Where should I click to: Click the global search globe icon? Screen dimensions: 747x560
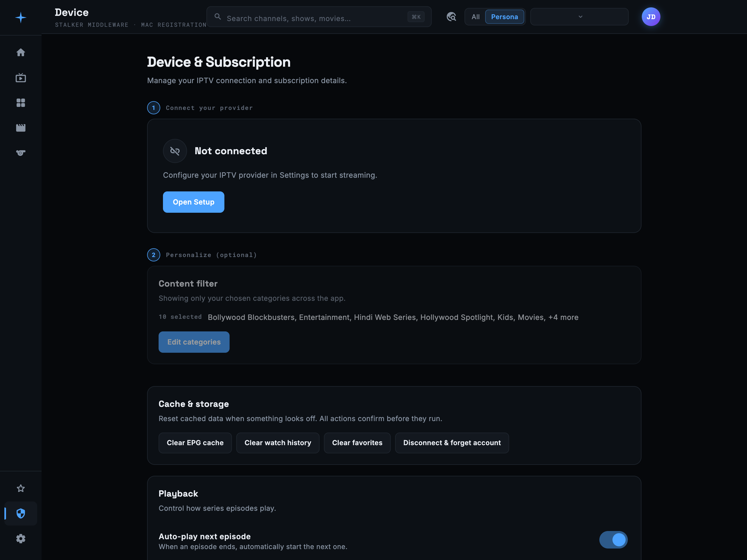click(451, 17)
